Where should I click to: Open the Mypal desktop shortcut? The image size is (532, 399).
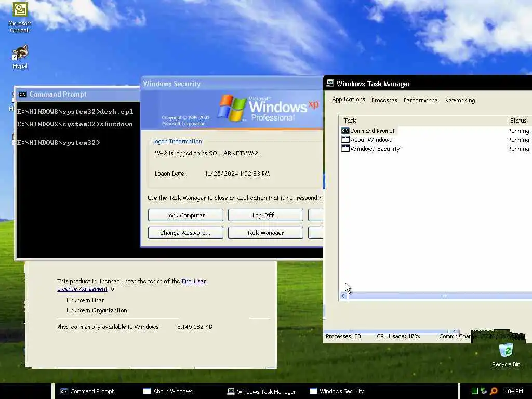(x=20, y=57)
